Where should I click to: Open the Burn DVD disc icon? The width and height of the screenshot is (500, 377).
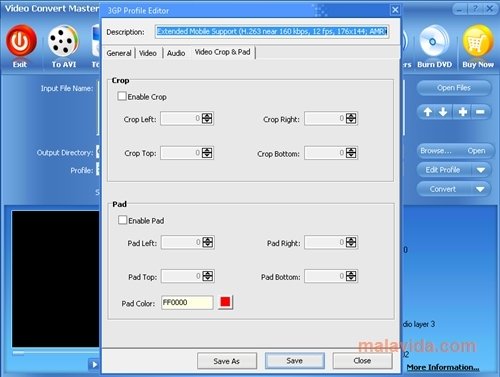point(434,42)
